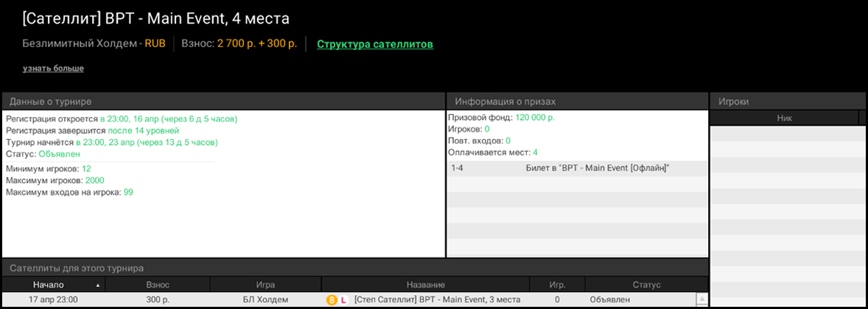Select the Степ Сателлит BPT tournament name

437,300
